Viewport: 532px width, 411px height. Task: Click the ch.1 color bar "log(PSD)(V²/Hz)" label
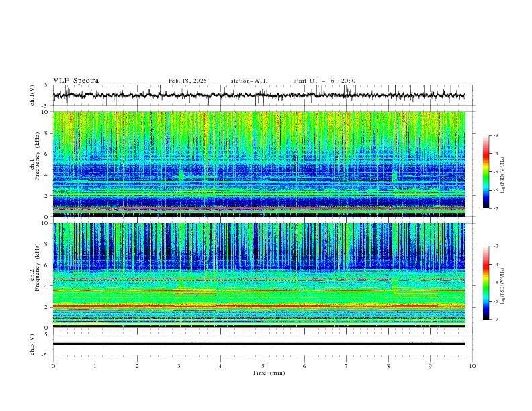[x=503, y=175]
